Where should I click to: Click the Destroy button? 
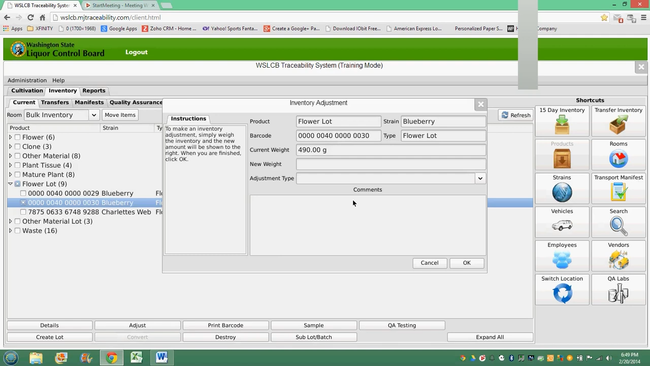(x=226, y=337)
